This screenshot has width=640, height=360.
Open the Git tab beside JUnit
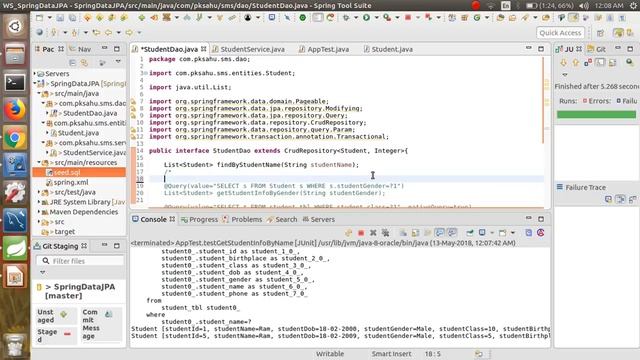point(596,49)
